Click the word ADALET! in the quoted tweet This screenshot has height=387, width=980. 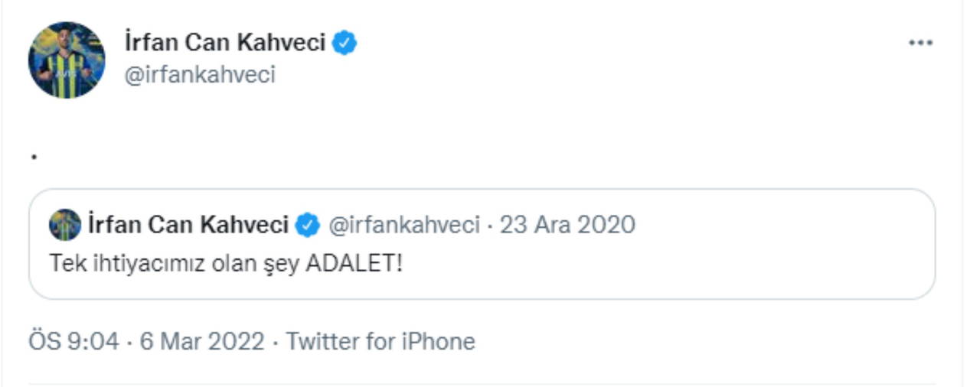[354, 263]
